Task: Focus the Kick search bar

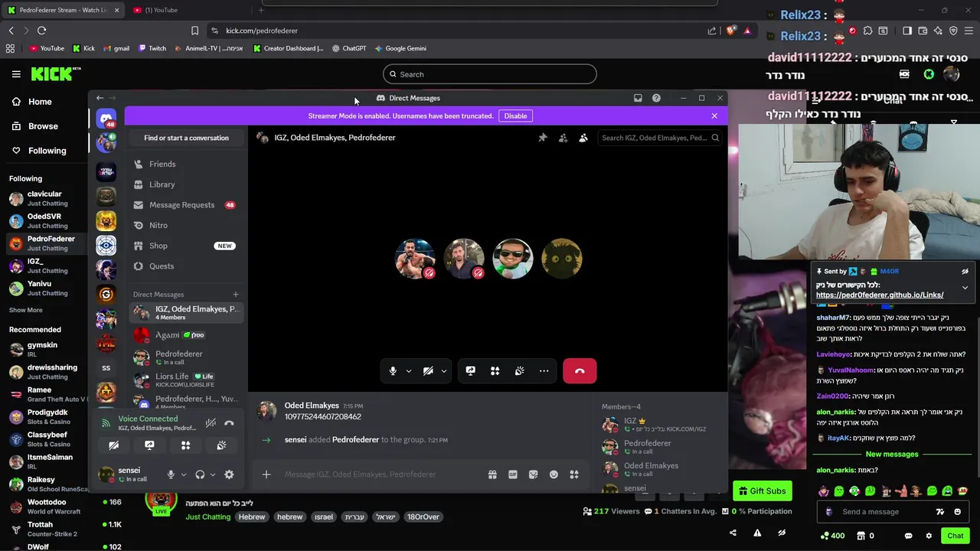Action: (490, 74)
